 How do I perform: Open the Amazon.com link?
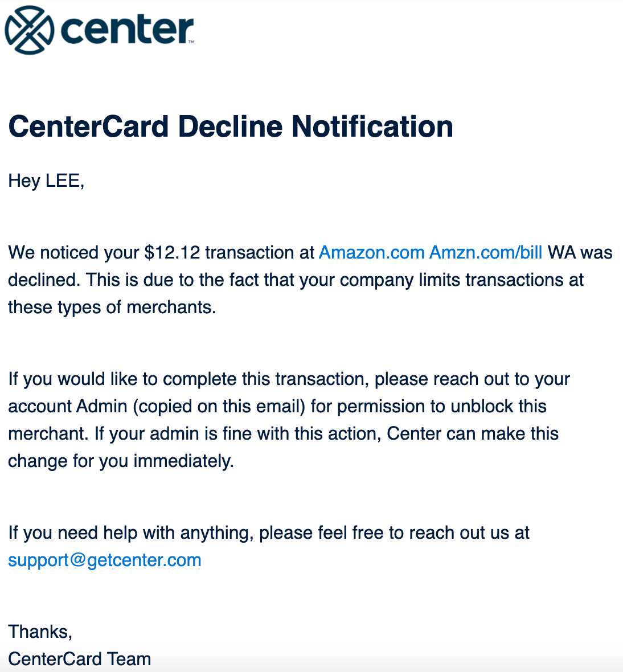click(371, 252)
